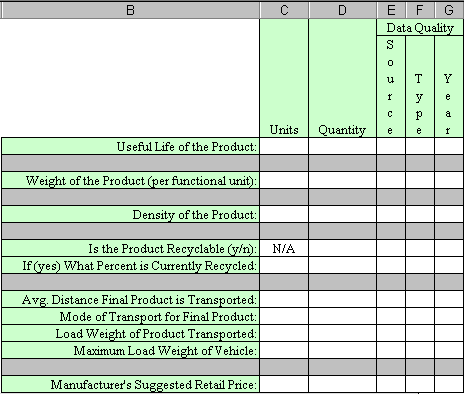Click Units cell for Avg. Distance Transported

pos(284,299)
